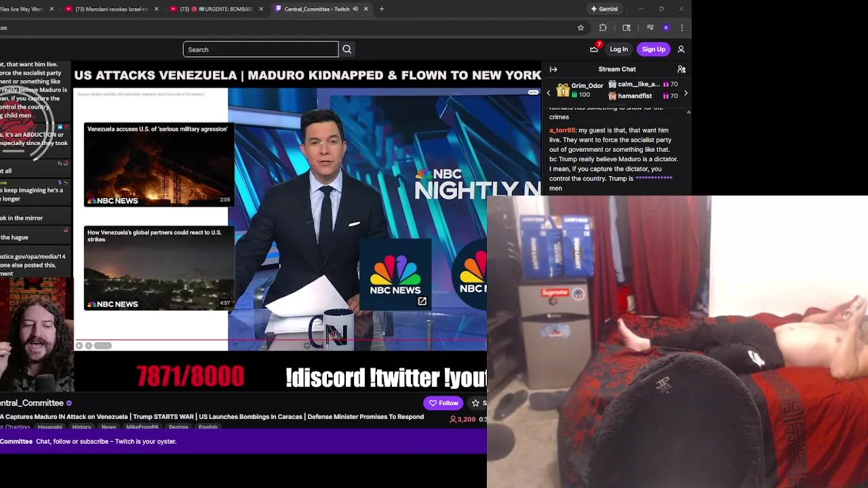Image resolution: width=868 pixels, height=488 pixels.
Task: Open the Prime loot crown notification icon
Action: (594, 49)
